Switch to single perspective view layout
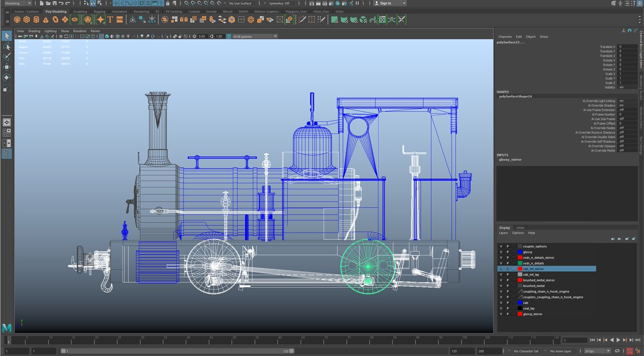644x356 pixels. (x=6, y=122)
